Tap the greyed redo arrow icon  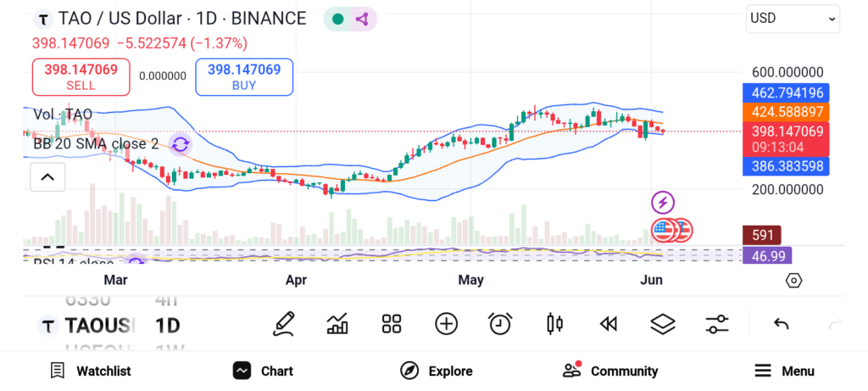835,324
